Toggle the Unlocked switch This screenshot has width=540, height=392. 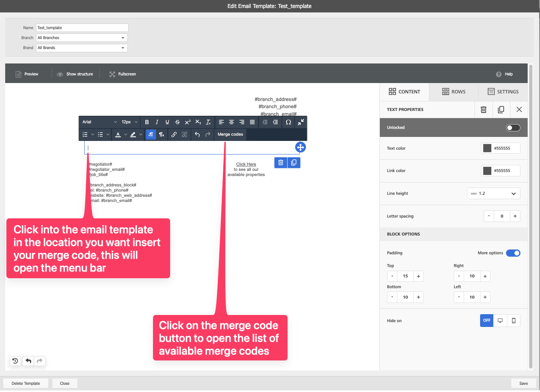(x=513, y=128)
